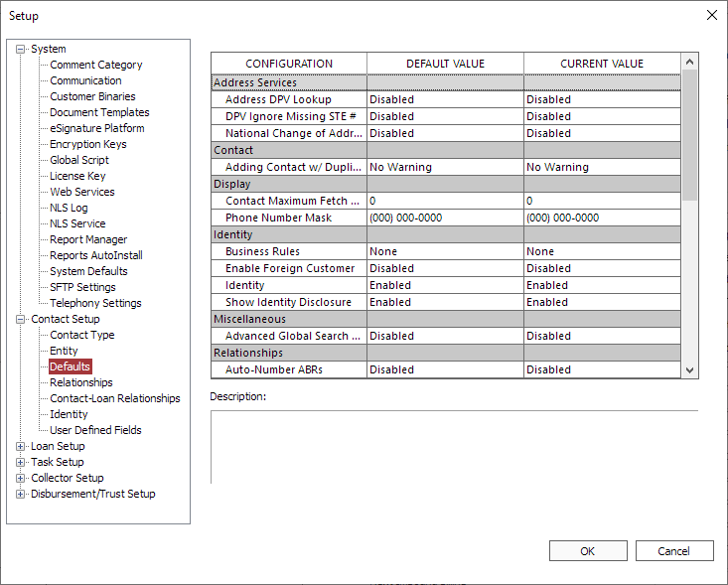Confirm with the OK button
This screenshot has height=585, width=728.
click(x=588, y=550)
